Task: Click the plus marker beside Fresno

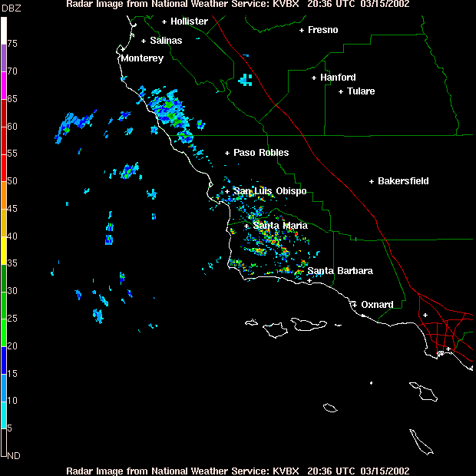Action: click(302, 30)
